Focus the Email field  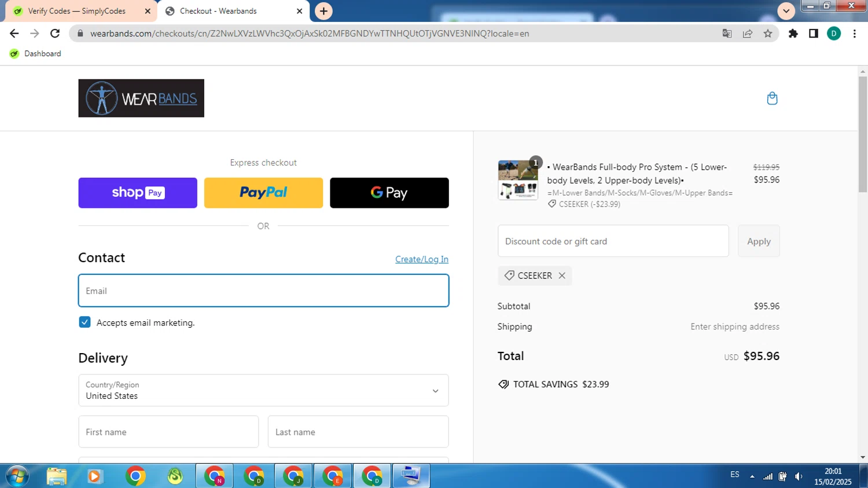tap(263, 291)
